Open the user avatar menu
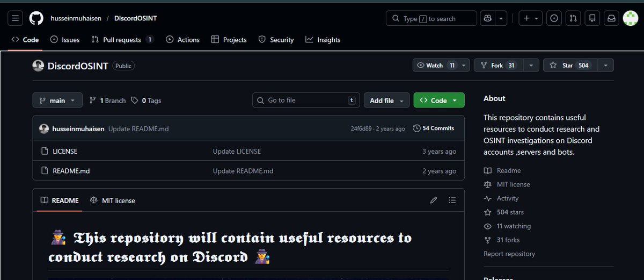The image size is (644, 280). coord(630,18)
